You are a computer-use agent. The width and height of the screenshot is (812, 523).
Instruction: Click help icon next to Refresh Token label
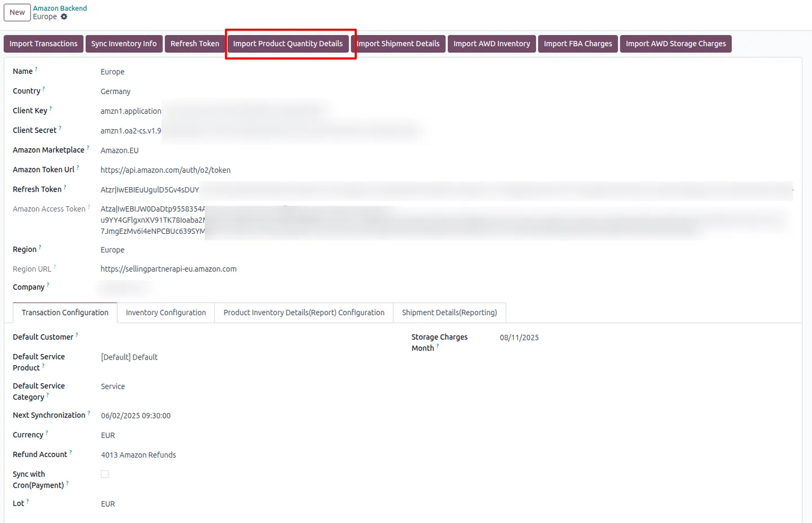(x=65, y=188)
